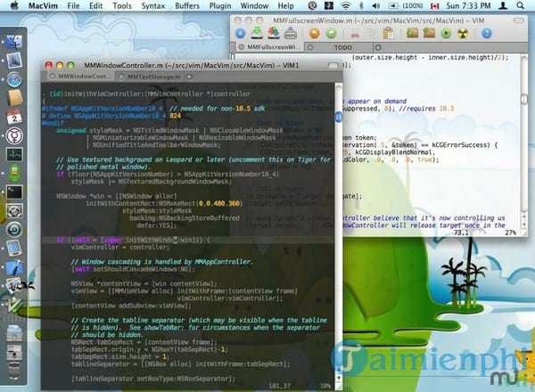Viewport: 535px width, 392px height.
Task: Click the radioactive Make icon in toolbar
Action: click(x=463, y=33)
